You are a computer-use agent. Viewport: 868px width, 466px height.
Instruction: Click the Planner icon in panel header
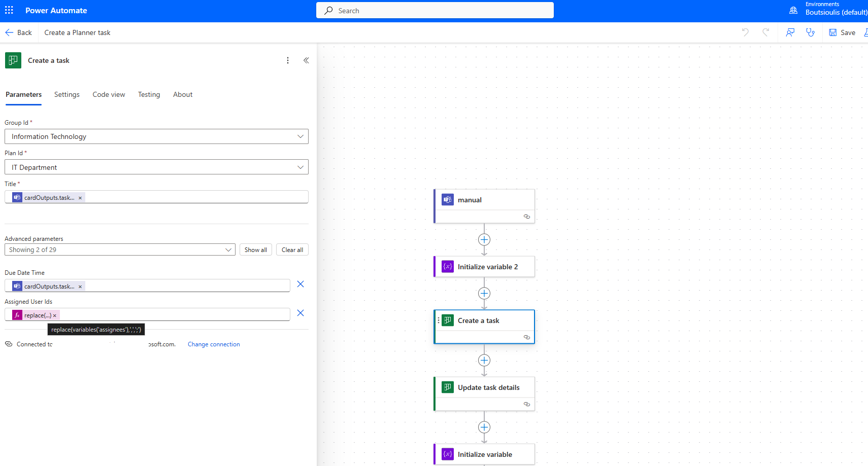tap(13, 60)
